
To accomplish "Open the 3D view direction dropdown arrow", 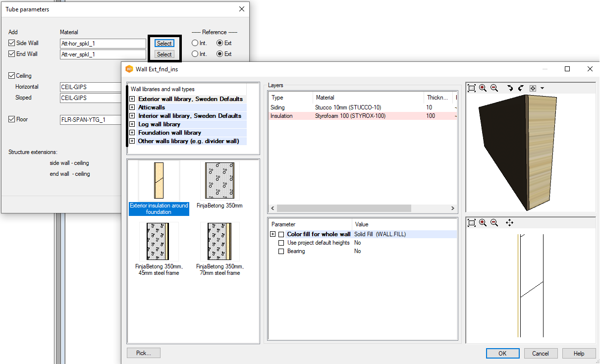I will 543,88.
